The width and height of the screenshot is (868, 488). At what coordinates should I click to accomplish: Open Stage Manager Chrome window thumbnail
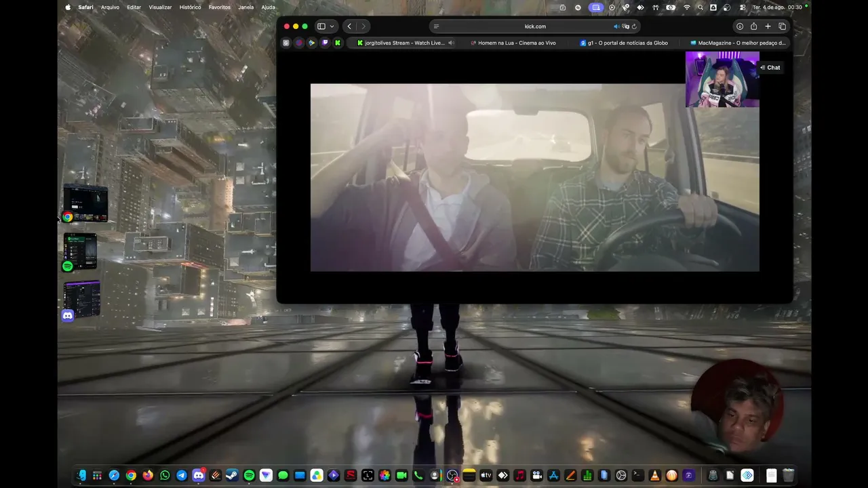85,203
